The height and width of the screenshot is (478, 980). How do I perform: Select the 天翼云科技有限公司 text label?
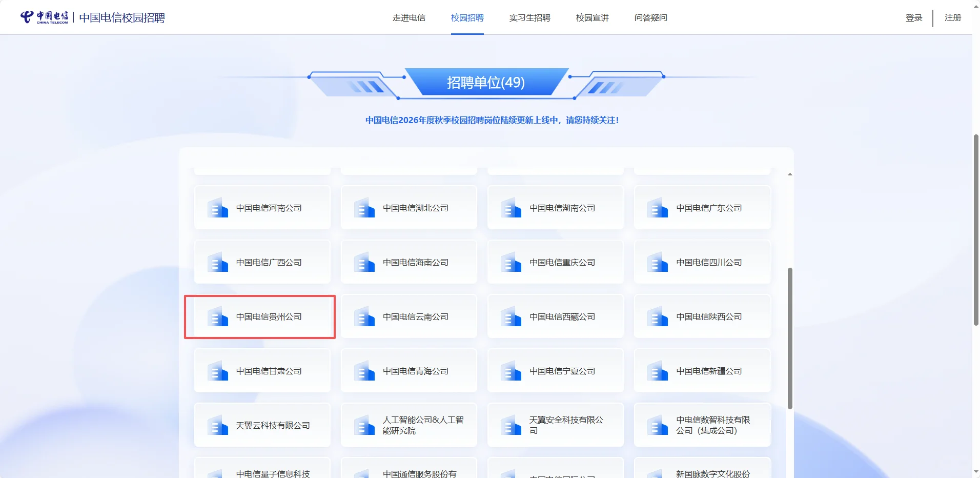tap(273, 426)
